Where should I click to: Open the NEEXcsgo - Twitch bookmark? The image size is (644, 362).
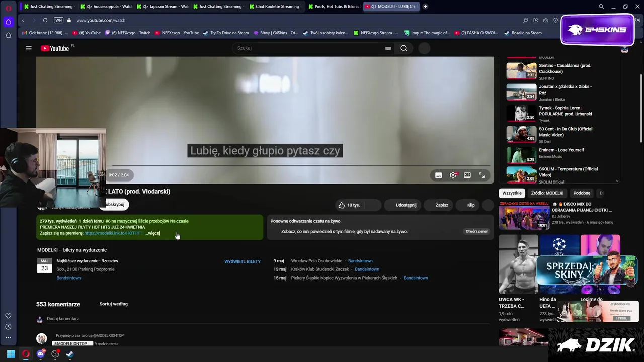click(x=127, y=33)
